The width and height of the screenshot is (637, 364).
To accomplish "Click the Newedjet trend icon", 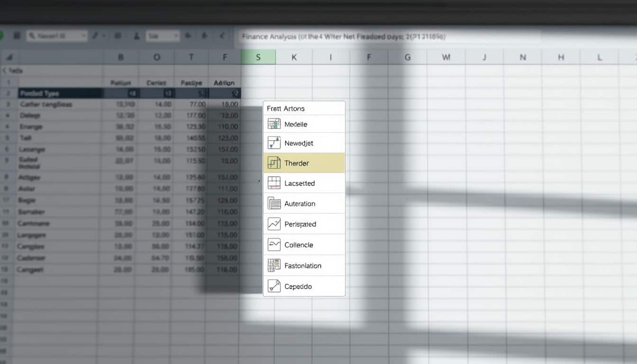I will coord(273,142).
